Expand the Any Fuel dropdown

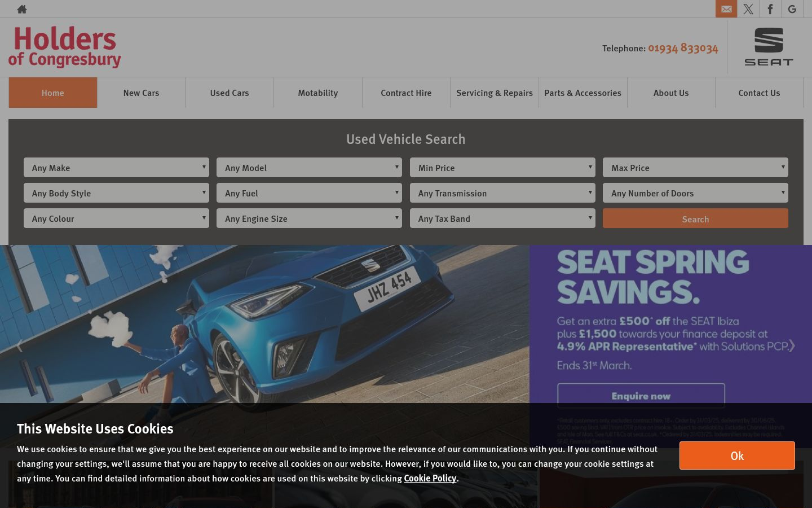click(x=309, y=193)
